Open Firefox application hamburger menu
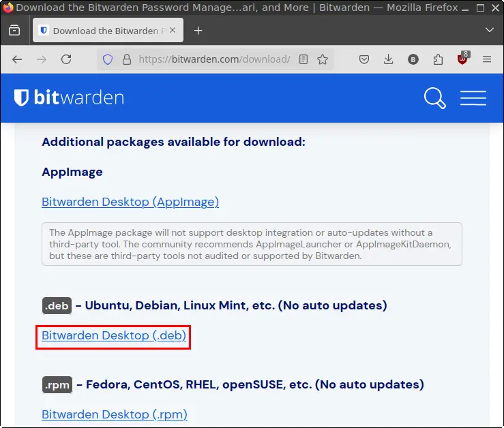Screen dimensions: 504x428 click(x=487, y=59)
